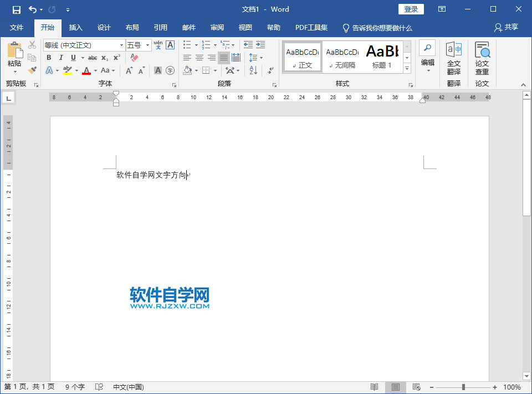Open the font size dropdown
Screen dimensions: 532x394
[147, 44]
